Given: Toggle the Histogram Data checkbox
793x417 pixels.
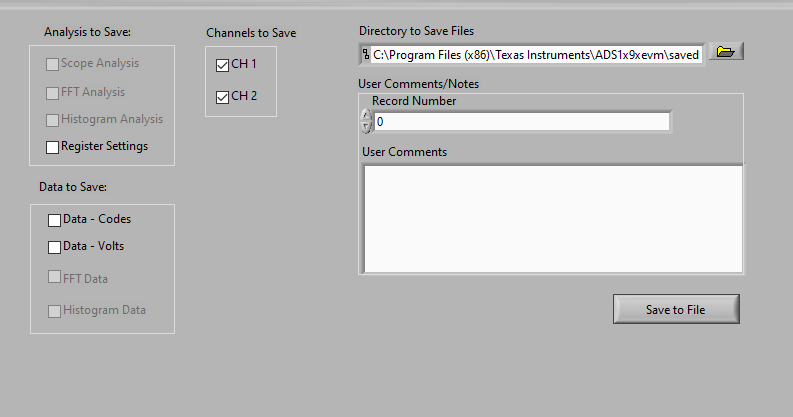Looking at the screenshot, I should click(x=54, y=311).
